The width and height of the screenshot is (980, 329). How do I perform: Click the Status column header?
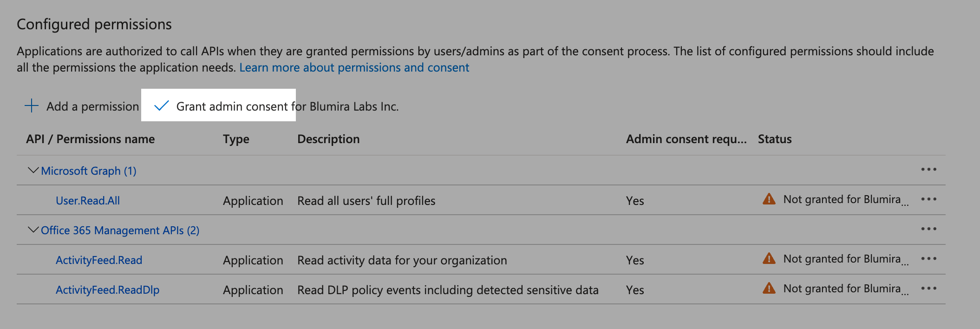pos(774,139)
